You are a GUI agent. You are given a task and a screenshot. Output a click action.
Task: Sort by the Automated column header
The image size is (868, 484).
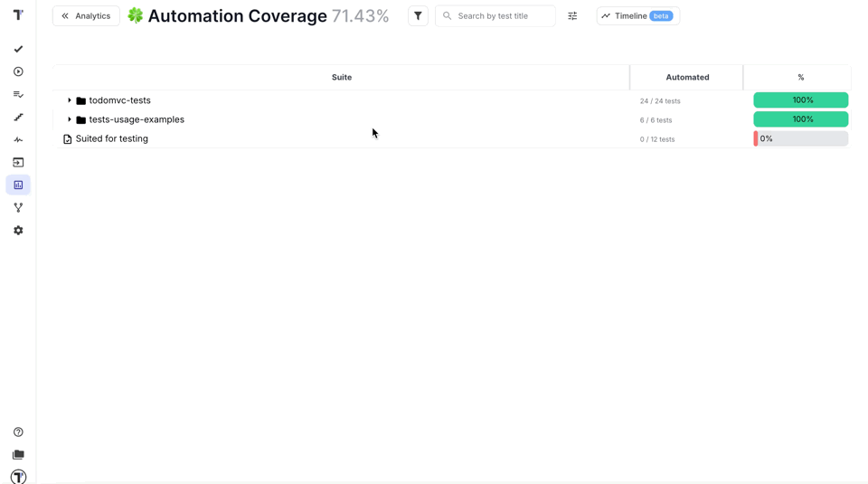(x=687, y=77)
